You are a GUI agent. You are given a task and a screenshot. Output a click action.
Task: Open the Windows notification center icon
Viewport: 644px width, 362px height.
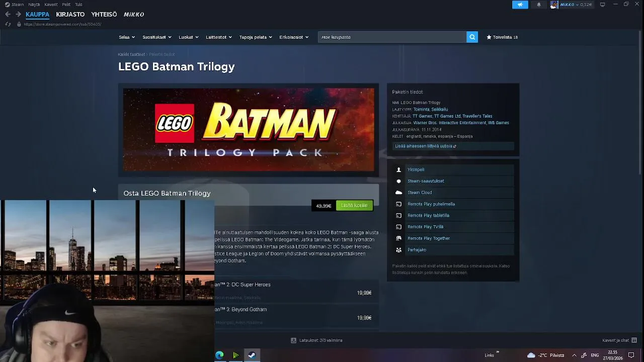coord(631,355)
